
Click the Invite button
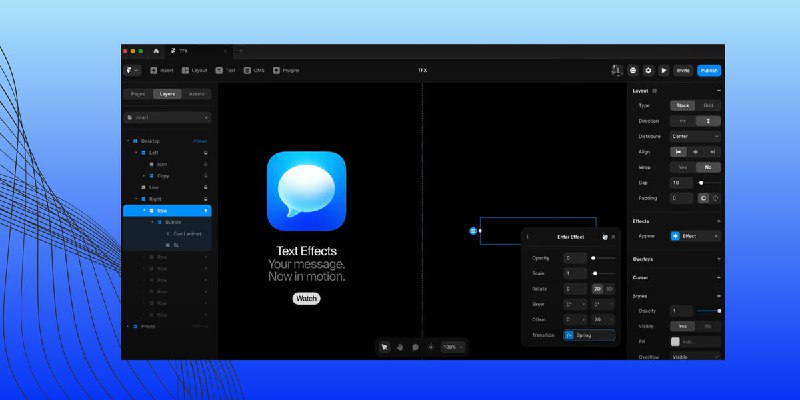[683, 70]
